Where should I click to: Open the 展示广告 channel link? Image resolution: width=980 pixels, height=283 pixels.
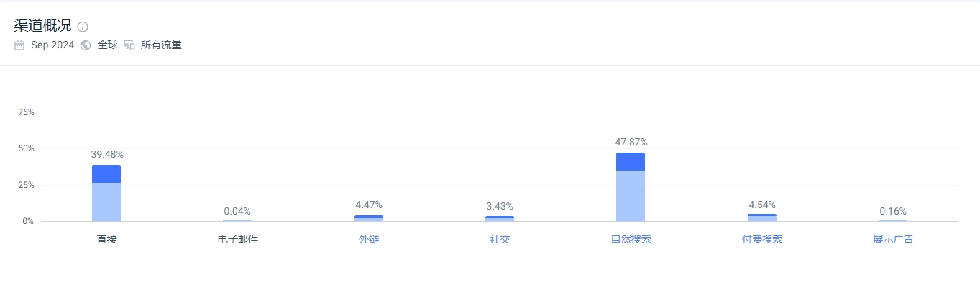click(893, 239)
